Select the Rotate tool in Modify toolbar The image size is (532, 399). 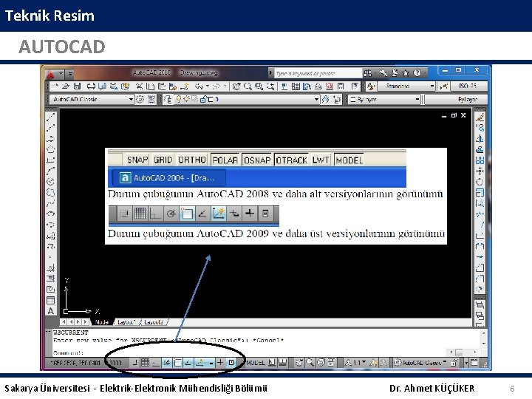tap(480, 182)
